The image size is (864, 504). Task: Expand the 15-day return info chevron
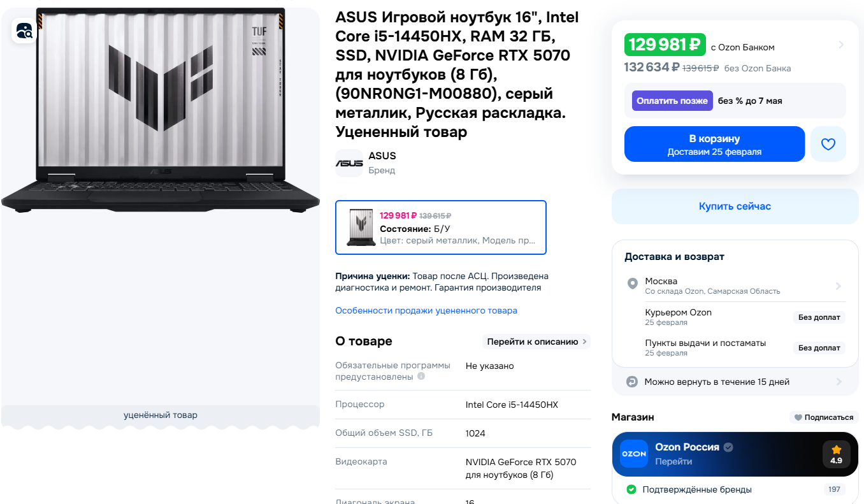coord(839,382)
